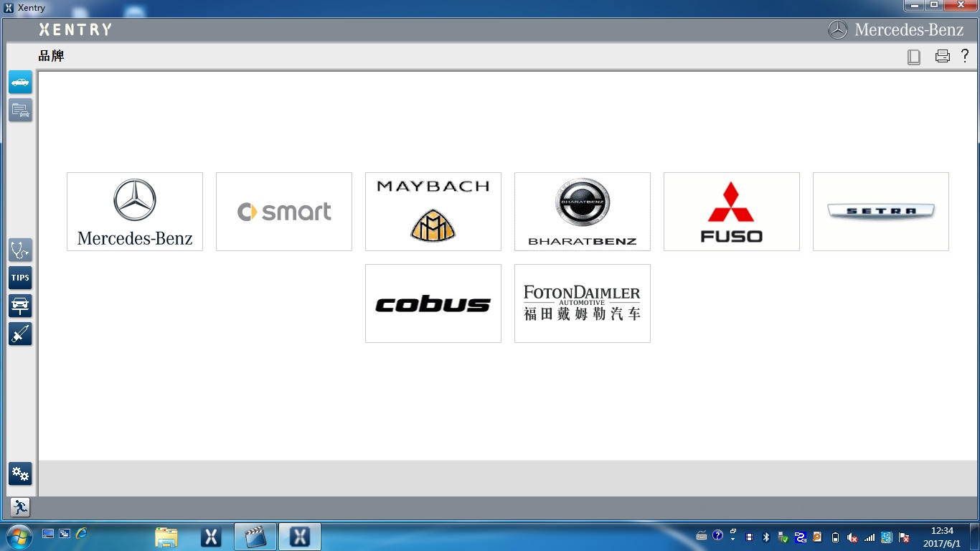Click the blue network connection tray icon

[801, 537]
